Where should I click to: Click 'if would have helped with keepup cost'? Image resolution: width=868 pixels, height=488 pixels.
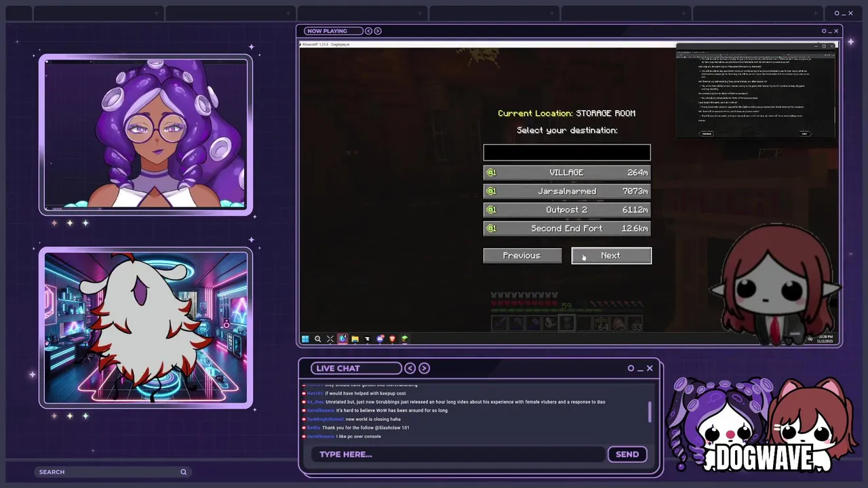point(365,393)
